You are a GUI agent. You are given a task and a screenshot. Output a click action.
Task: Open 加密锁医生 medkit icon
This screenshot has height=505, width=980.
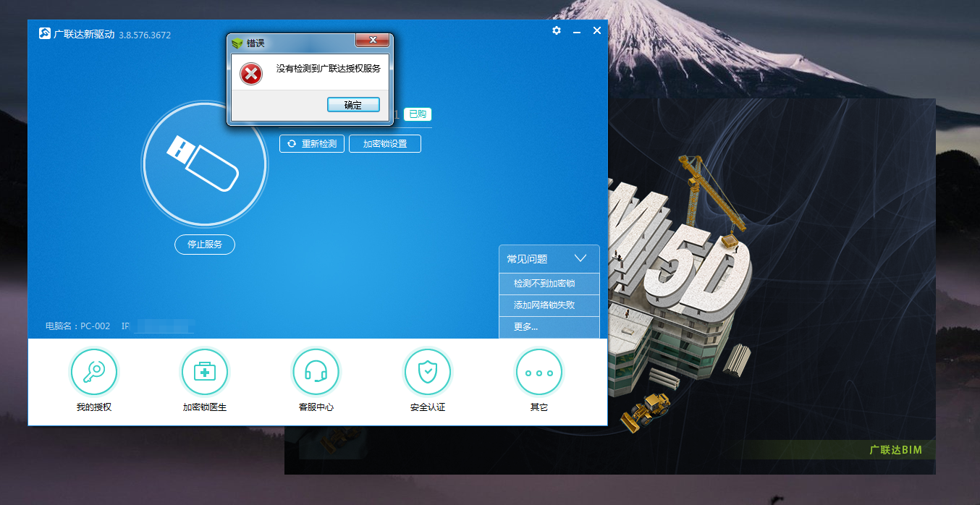click(205, 372)
